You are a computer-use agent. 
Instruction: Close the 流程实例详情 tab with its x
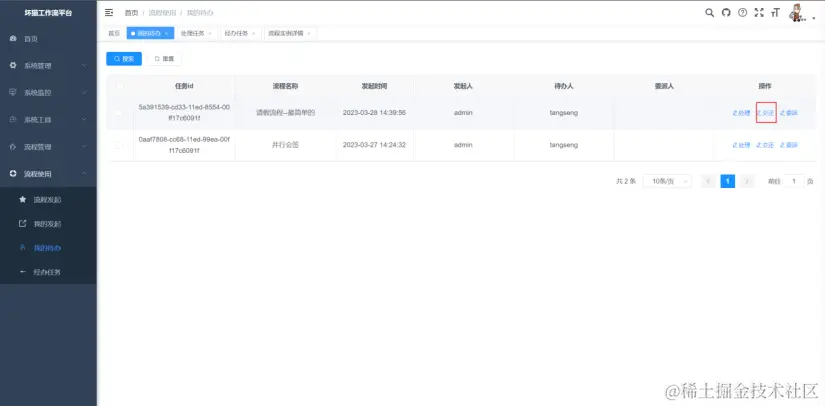click(309, 34)
